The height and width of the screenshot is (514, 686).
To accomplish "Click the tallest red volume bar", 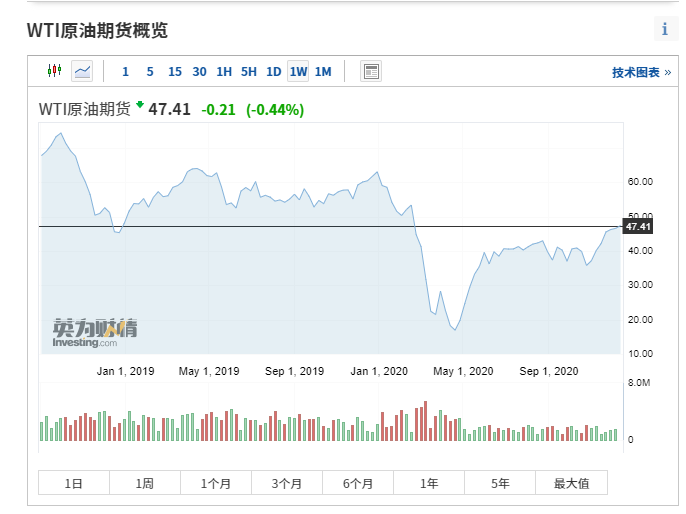I will coord(425,422).
